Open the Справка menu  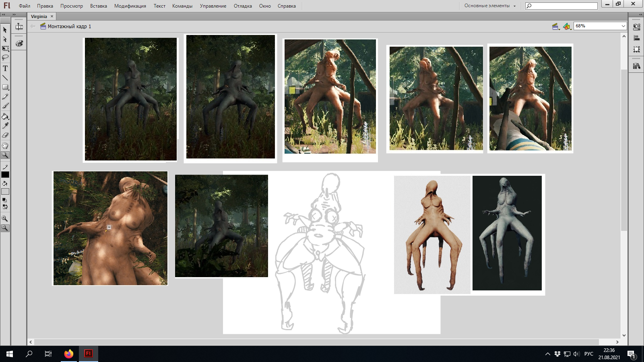point(287,6)
